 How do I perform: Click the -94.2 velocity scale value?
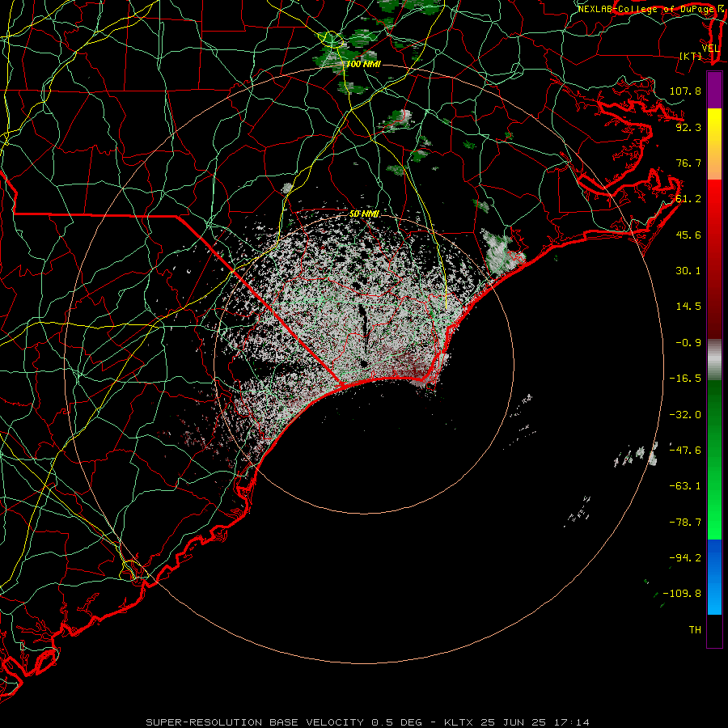(x=685, y=557)
